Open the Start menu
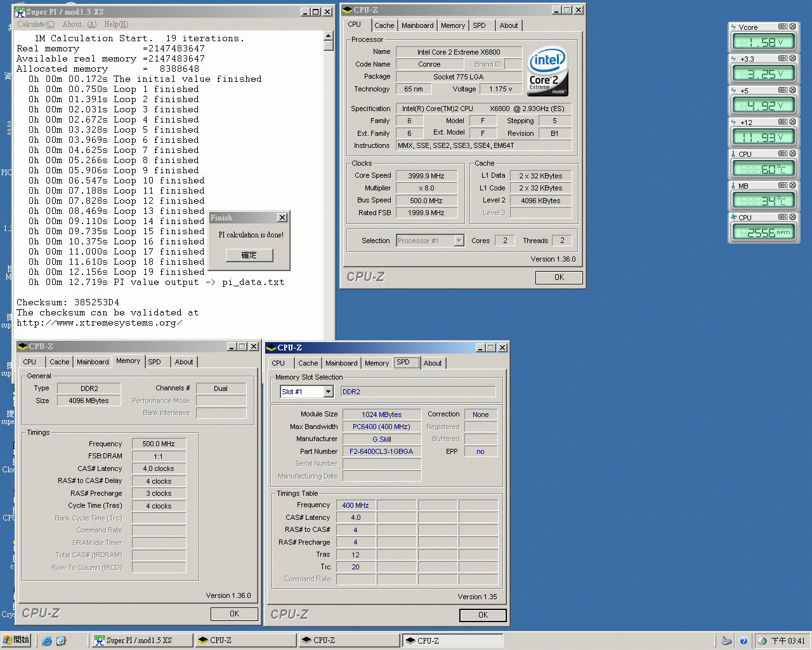This screenshot has width=812, height=650. tap(16, 640)
